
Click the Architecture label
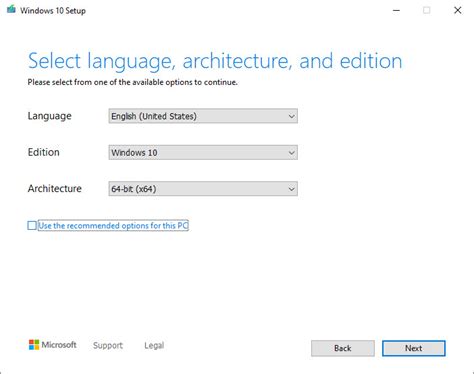click(55, 189)
